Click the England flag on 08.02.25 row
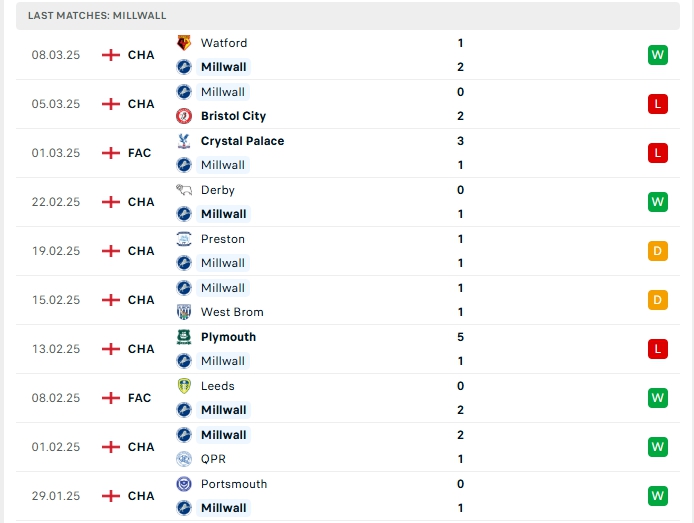The width and height of the screenshot is (694, 523). [111, 398]
